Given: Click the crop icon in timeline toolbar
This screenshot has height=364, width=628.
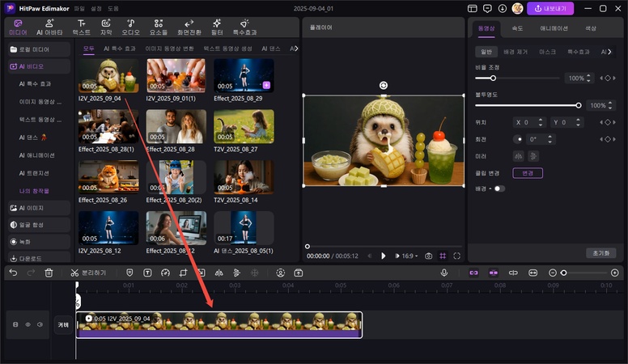Looking at the screenshot, I should tap(183, 273).
